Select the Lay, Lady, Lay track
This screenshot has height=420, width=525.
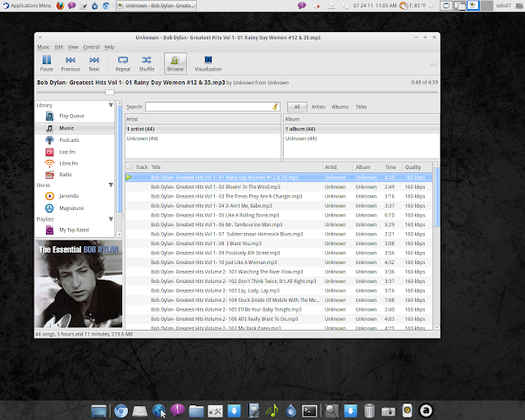click(279, 290)
